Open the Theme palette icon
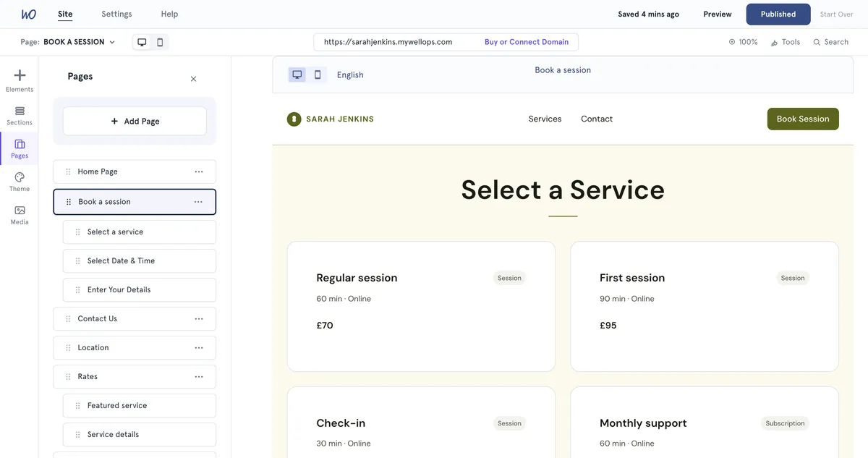This screenshot has height=458, width=868. click(20, 182)
